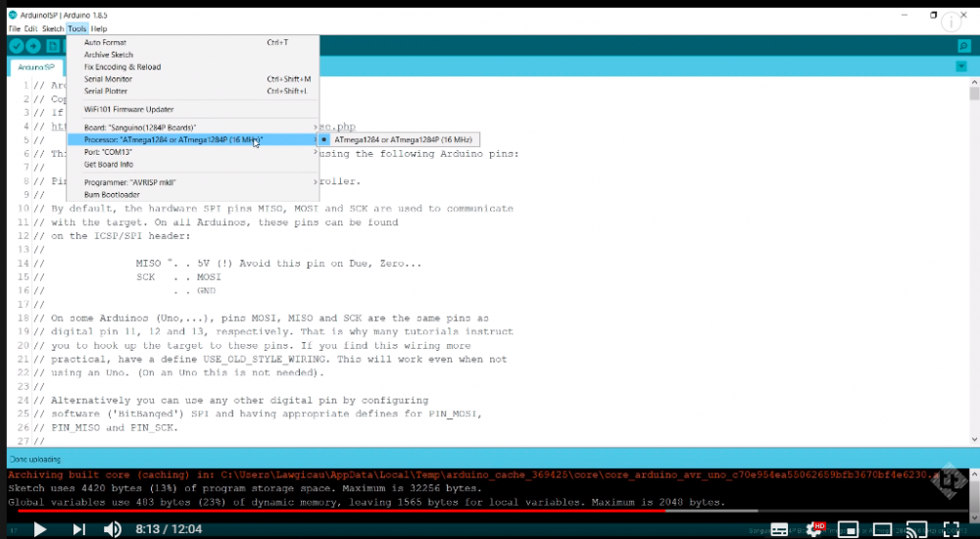Click line 18 'On some Arduinos (Uno,...)'
The height and width of the screenshot is (539, 980).
click(x=261, y=318)
